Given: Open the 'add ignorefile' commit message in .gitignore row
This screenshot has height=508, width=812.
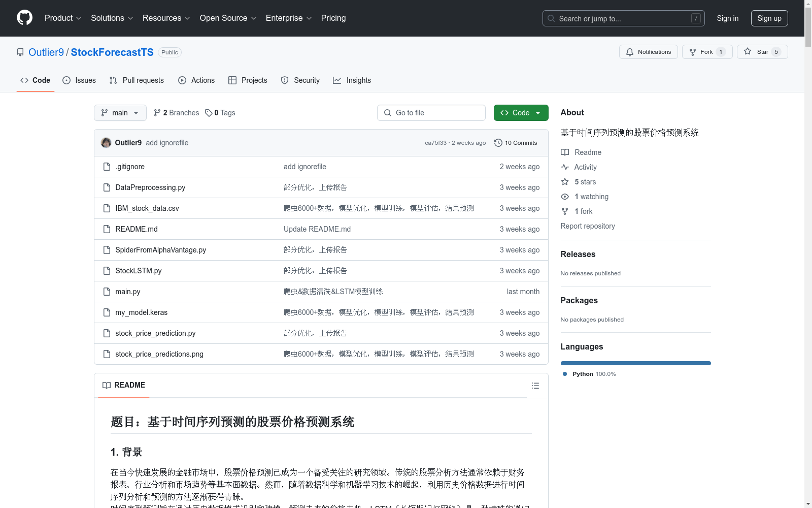Looking at the screenshot, I should 305,167.
